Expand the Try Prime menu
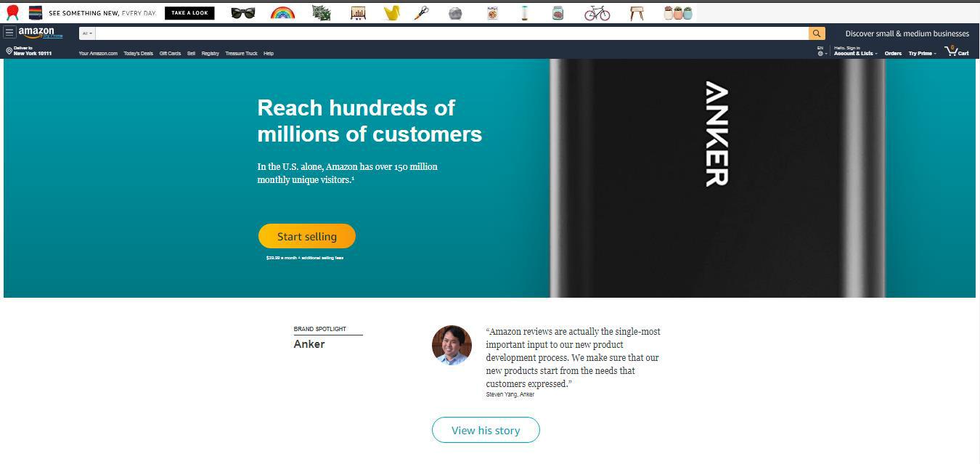The image size is (980, 464). [922, 53]
